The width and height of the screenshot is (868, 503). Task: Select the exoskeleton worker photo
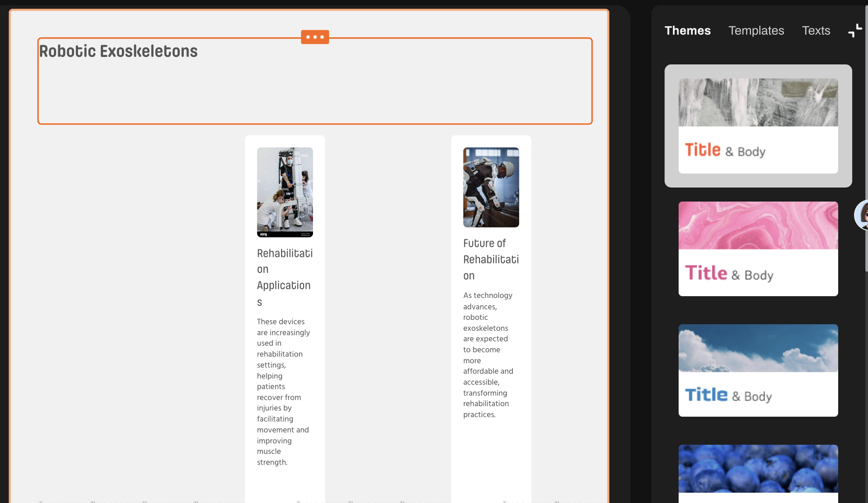coord(491,187)
